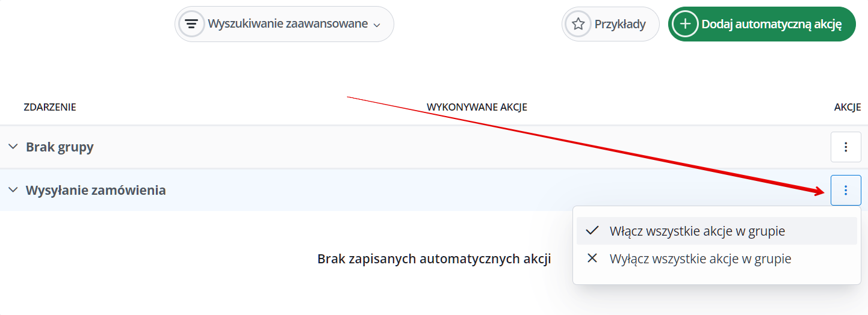
Task: Click the checkmark icon in the dropdown menu
Action: [x=592, y=231]
